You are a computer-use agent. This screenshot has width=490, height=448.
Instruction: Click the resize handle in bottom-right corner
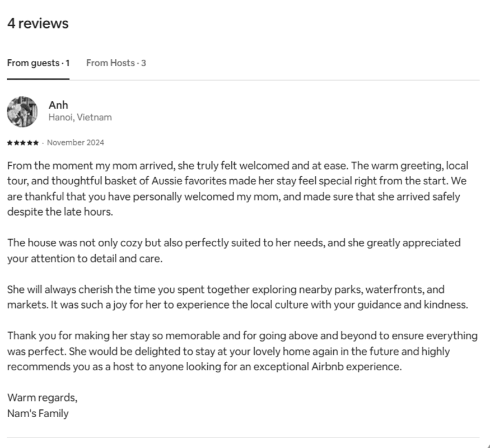pyautogui.click(x=487, y=445)
